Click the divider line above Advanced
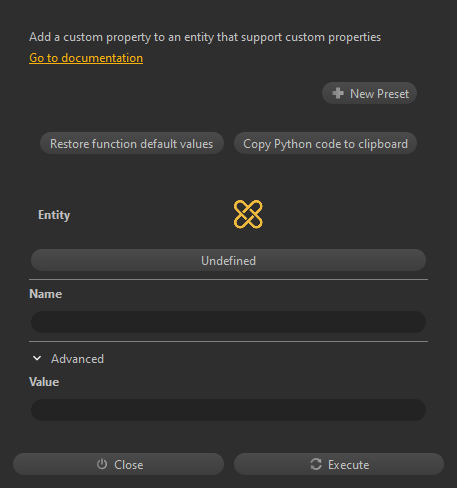The image size is (457, 488). point(228,341)
